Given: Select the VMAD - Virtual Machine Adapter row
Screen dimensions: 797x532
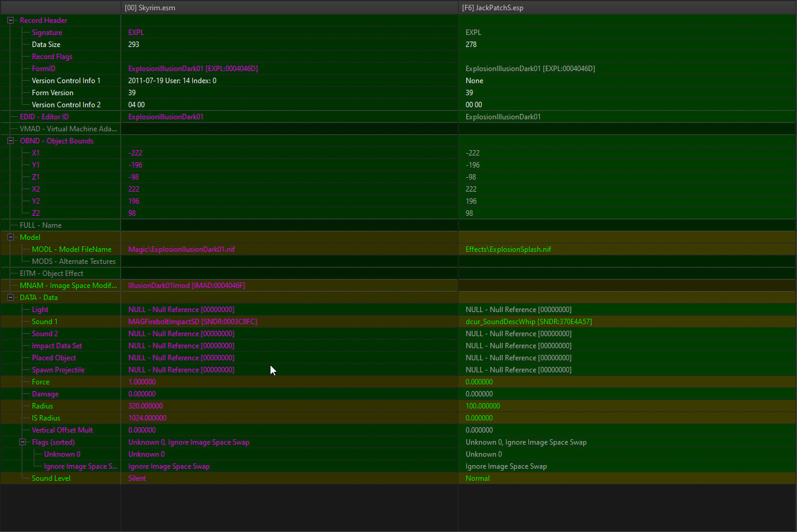Looking at the screenshot, I should [69, 129].
